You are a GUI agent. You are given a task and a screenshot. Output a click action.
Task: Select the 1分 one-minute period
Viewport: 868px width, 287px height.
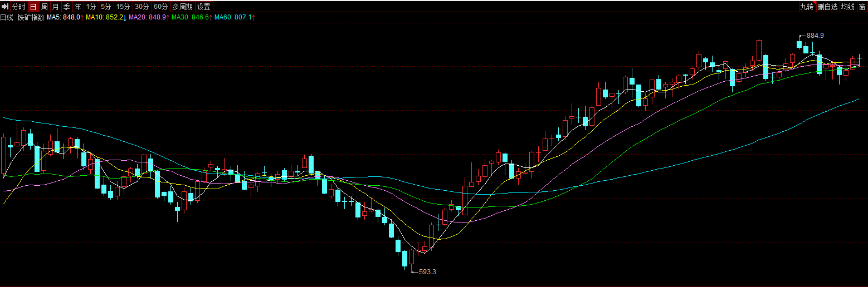[x=91, y=7]
